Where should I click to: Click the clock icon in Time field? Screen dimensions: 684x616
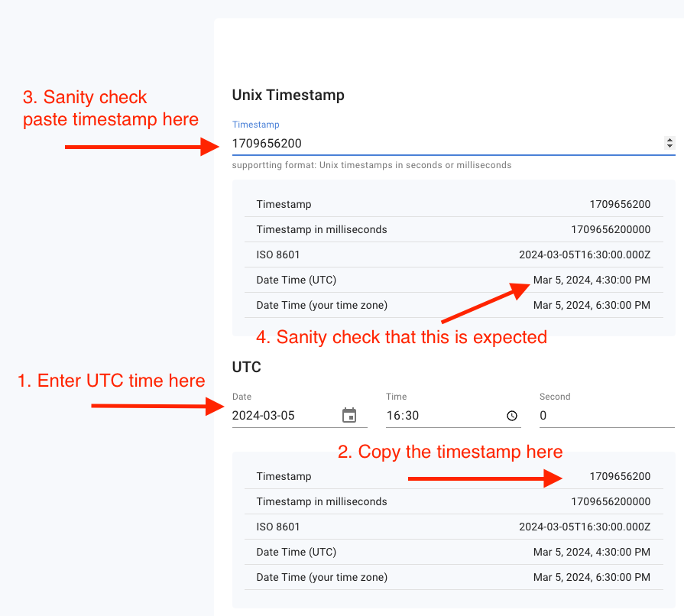[512, 416]
